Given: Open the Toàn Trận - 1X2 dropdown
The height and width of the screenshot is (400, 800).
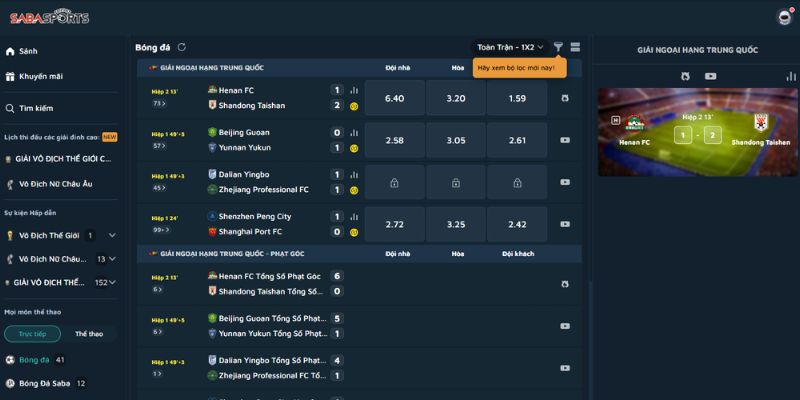Looking at the screenshot, I should click(x=510, y=47).
